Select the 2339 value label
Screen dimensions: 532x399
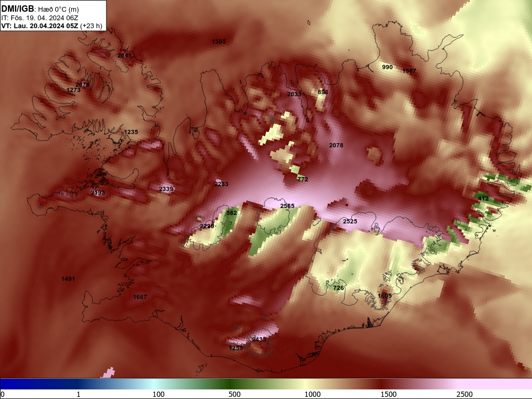[166, 189]
